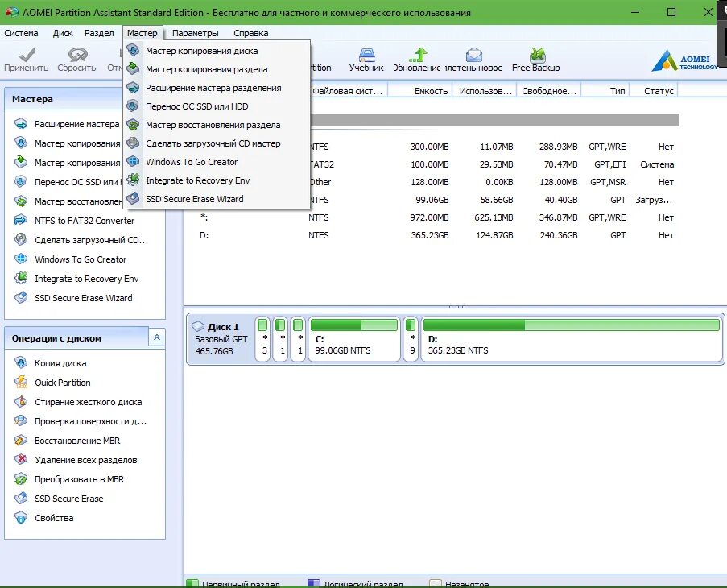Open the Раздел menu
Screen dimensions: 727x588
tap(99, 33)
